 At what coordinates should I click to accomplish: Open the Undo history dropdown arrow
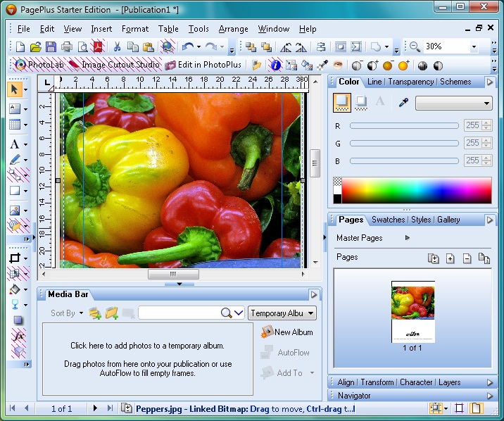(x=199, y=47)
